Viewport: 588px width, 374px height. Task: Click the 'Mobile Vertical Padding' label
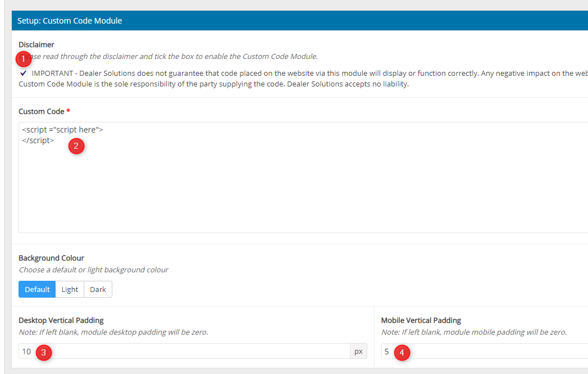(421, 320)
